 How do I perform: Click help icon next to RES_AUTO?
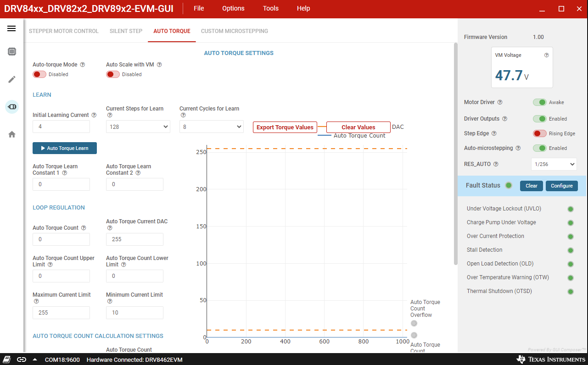click(496, 164)
